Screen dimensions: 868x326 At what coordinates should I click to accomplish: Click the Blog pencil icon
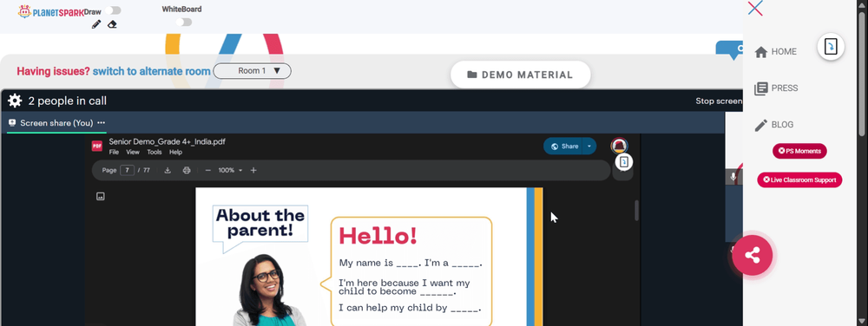click(x=761, y=125)
